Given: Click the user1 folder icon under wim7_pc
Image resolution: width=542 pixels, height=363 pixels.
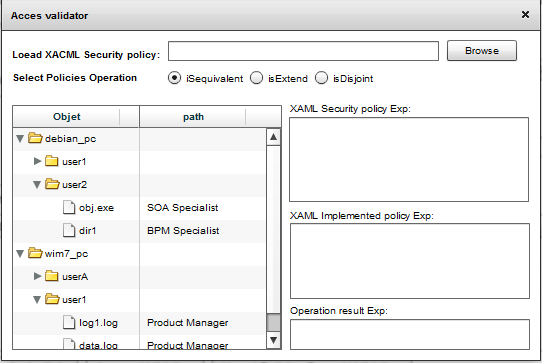Looking at the screenshot, I should [x=52, y=299].
